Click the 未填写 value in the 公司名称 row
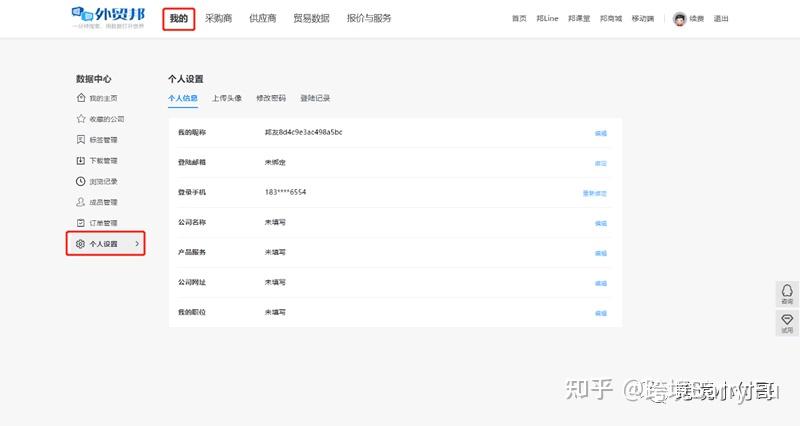Image resolution: width=800 pixels, height=426 pixels. click(275, 222)
